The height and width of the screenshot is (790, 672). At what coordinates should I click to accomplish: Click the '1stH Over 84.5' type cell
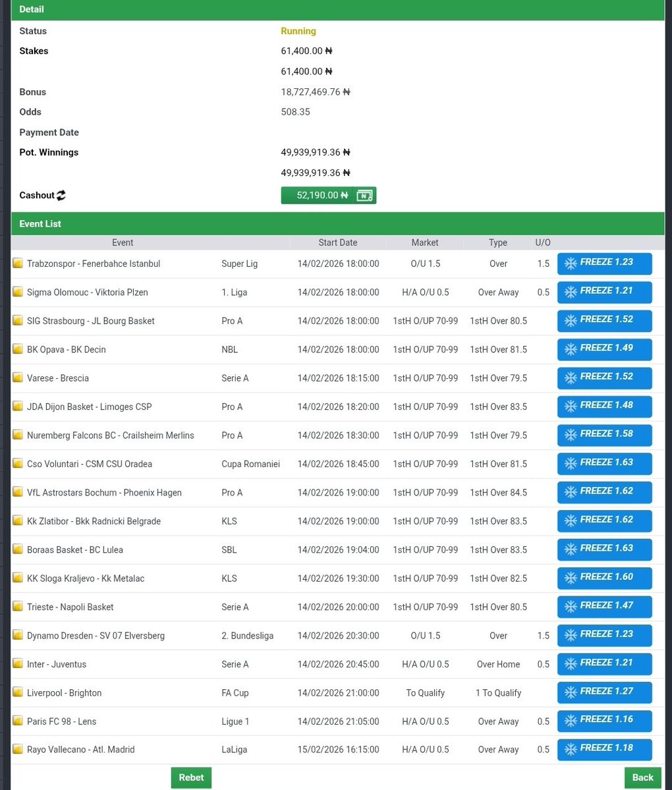498,493
